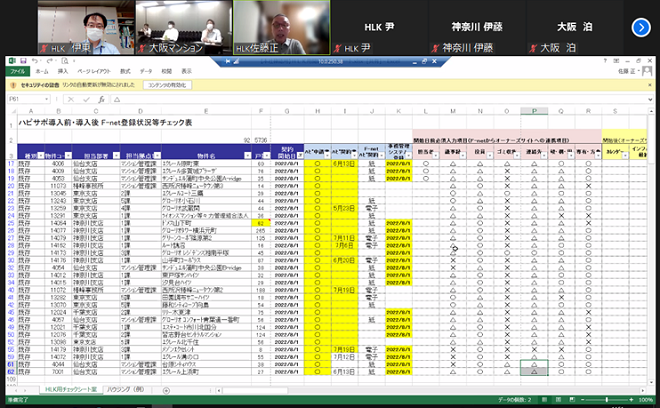Open print preview from quick access toolbar
660x408 pixels.
(x=64, y=61)
